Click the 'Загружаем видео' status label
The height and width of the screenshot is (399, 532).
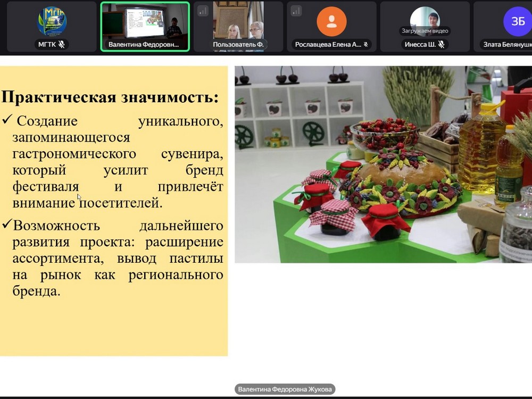pyautogui.click(x=425, y=31)
